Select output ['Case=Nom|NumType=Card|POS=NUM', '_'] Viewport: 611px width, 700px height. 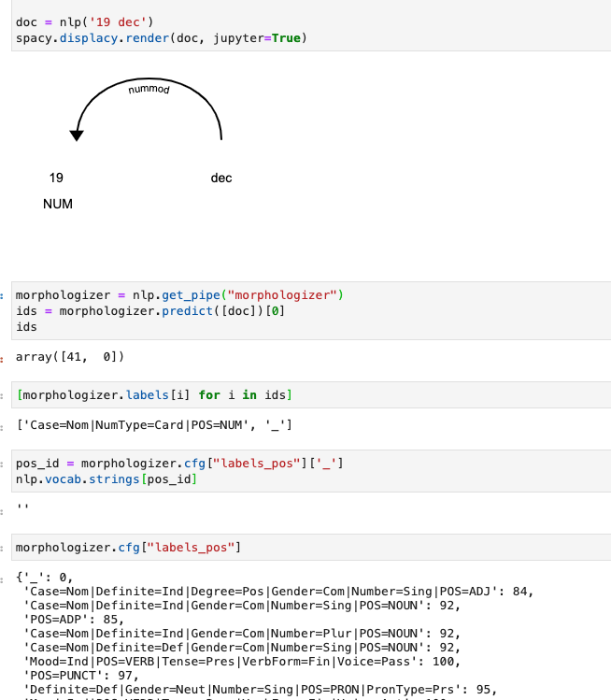click(x=154, y=425)
